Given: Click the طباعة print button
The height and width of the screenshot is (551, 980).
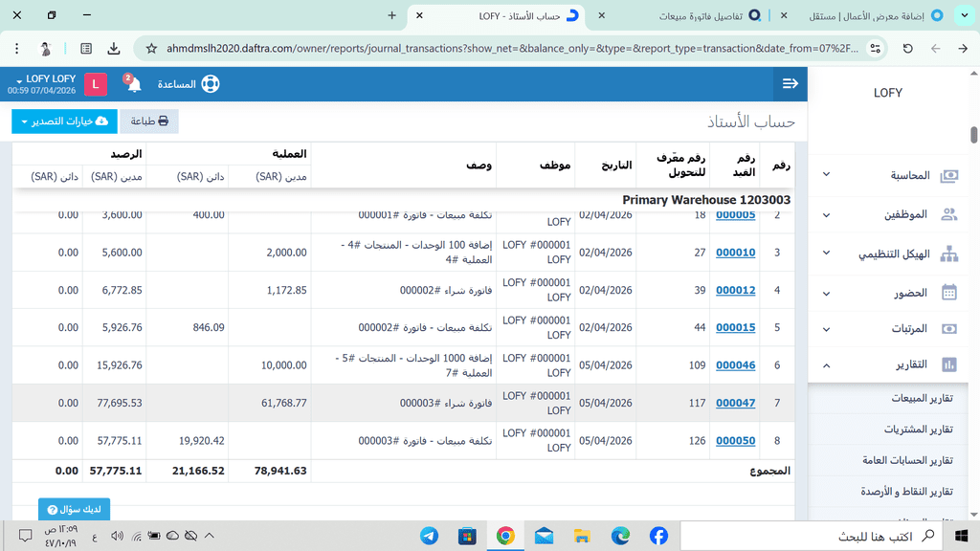Looking at the screenshot, I should (149, 121).
